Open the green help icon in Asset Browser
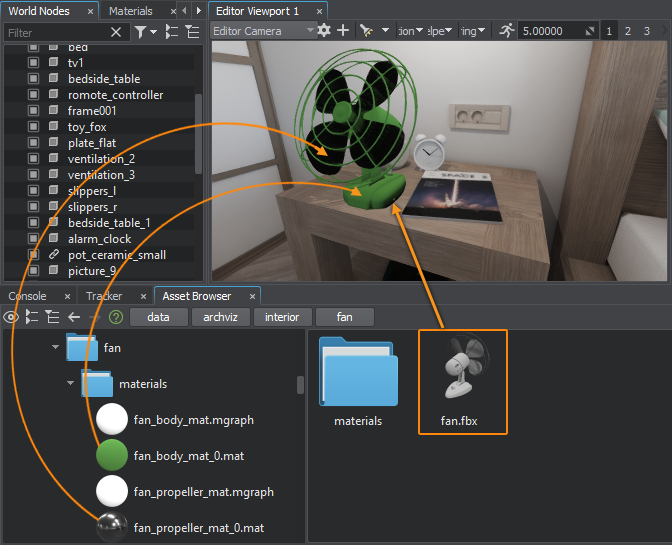The width and height of the screenshot is (672, 545). pos(116,317)
